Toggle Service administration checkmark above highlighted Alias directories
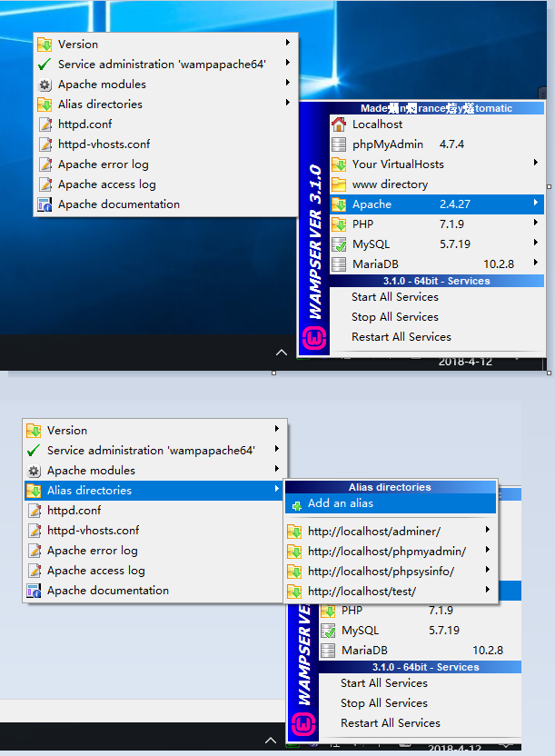555x756 pixels. click(34, 451)
